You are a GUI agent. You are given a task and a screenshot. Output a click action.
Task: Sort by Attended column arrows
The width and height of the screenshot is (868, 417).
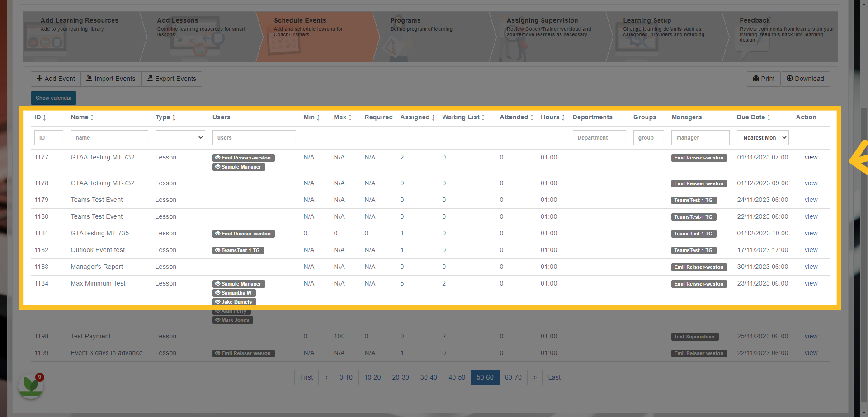tap(532, 117)
